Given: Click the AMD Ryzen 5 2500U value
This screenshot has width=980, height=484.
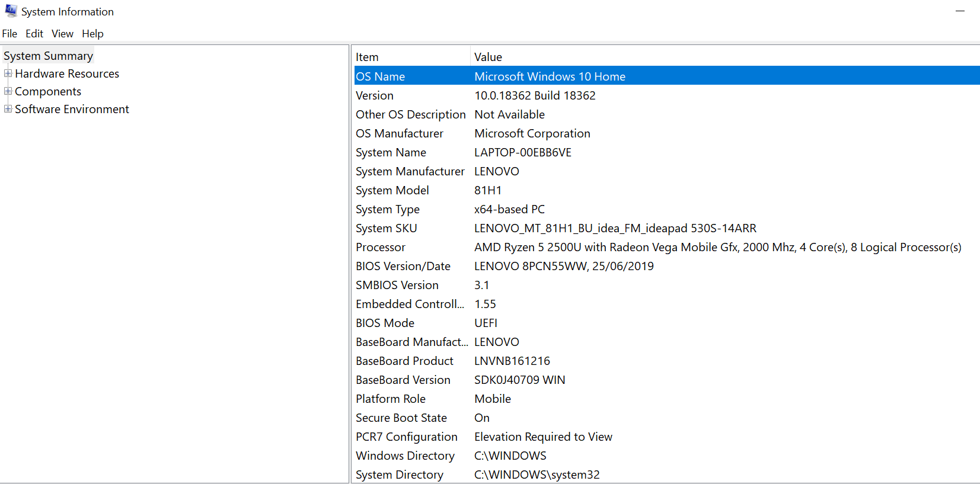Looking at the screenshot, I should click(x=718, y=247).
